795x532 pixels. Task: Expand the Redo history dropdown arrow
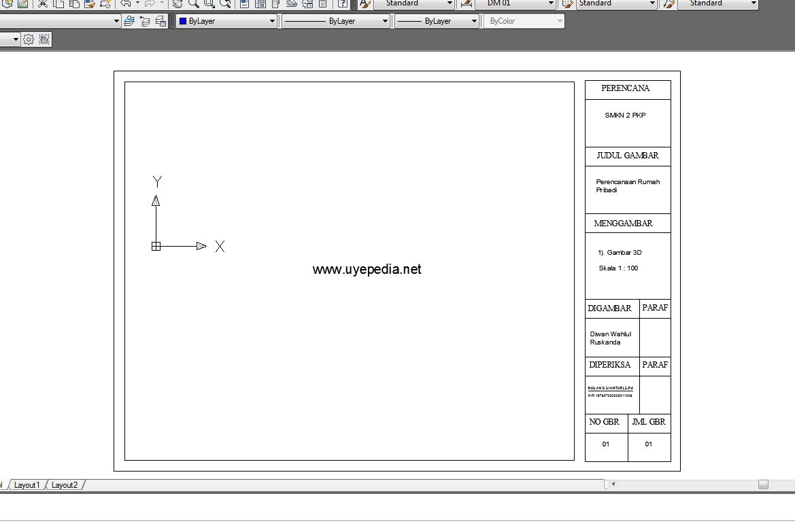pyautogui.click(x=162, y=3)
